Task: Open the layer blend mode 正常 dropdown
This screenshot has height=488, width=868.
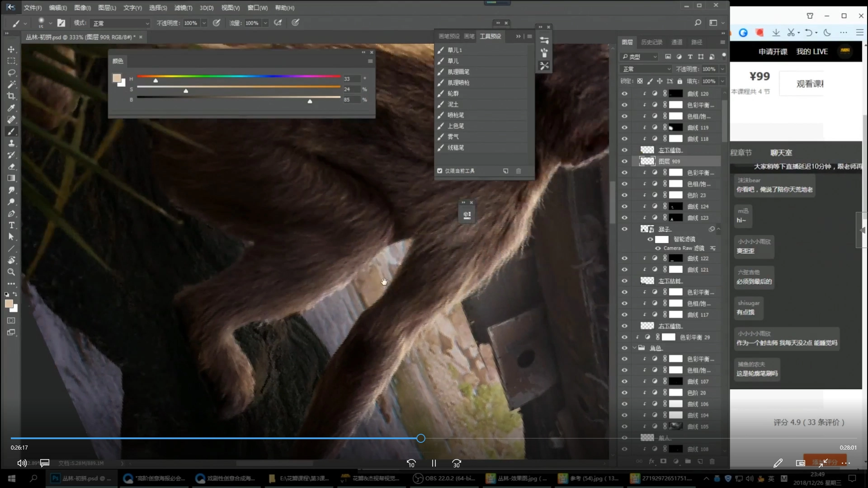Action: pyautogui.click(x=646, y=69)
